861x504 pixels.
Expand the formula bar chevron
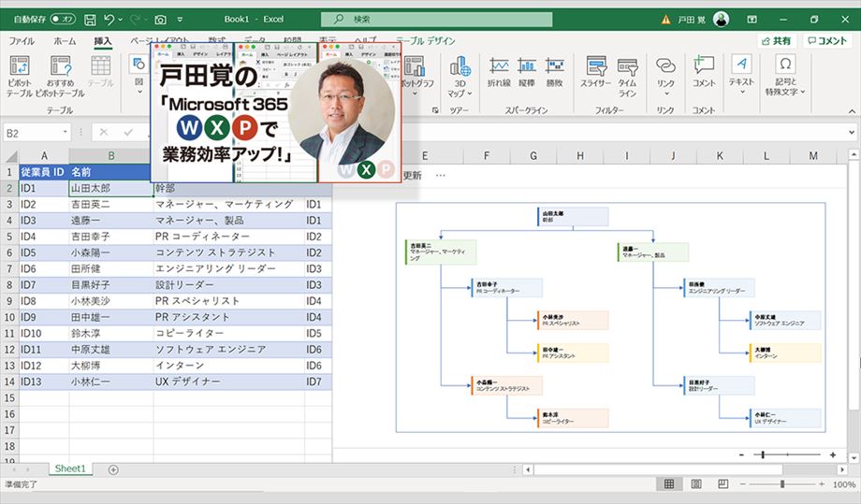tap(852, 132)
